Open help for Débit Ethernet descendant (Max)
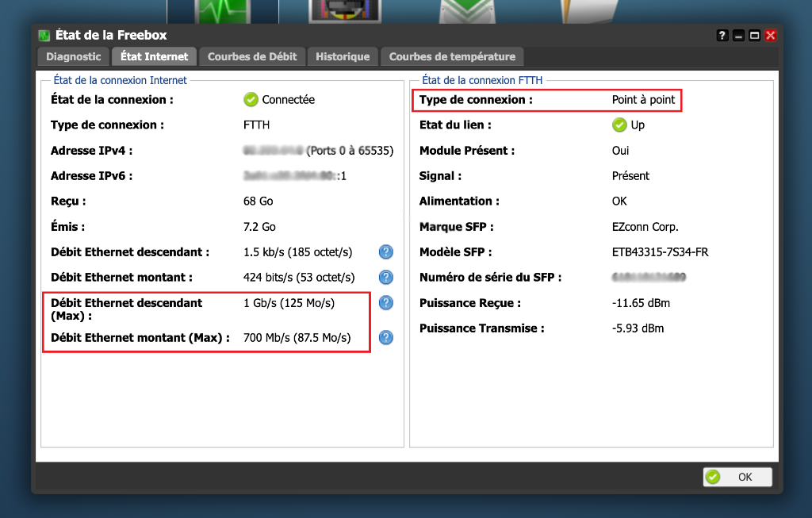Screen dimensions: 812x518 tap(386, 303)
